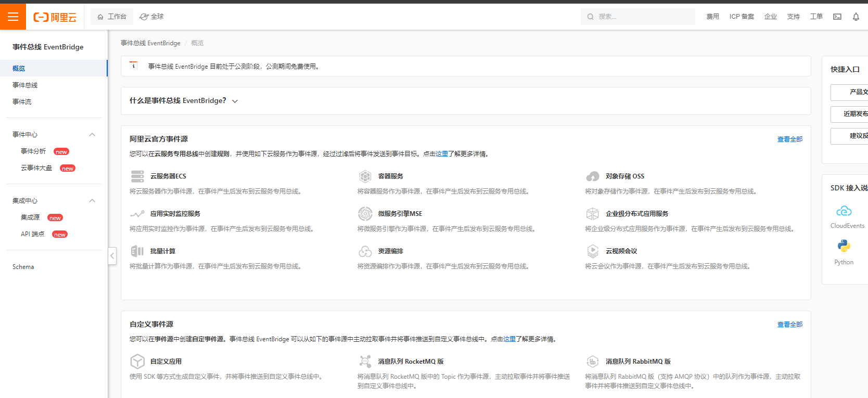Screen dimensions: 868x398
Task: Click the 资源编排 icon
Action: tap(365, 251)
